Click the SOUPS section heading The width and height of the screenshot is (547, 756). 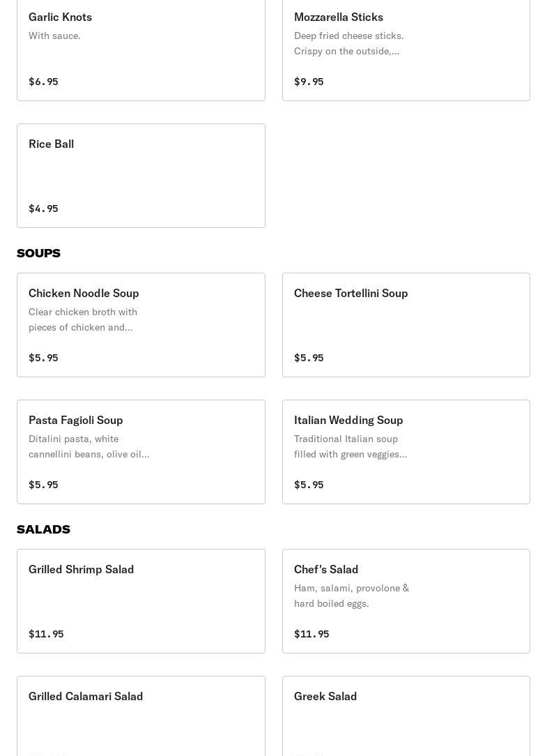coord(38,253)
